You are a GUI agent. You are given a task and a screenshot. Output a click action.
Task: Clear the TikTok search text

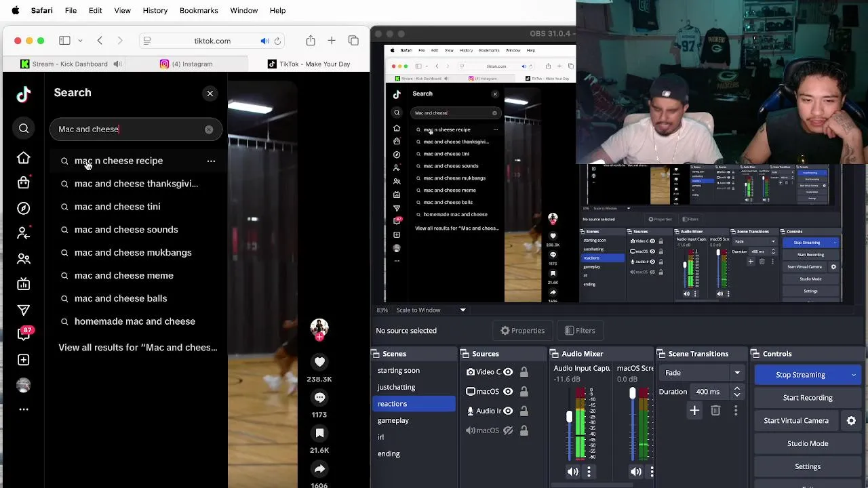click(209, 129)
